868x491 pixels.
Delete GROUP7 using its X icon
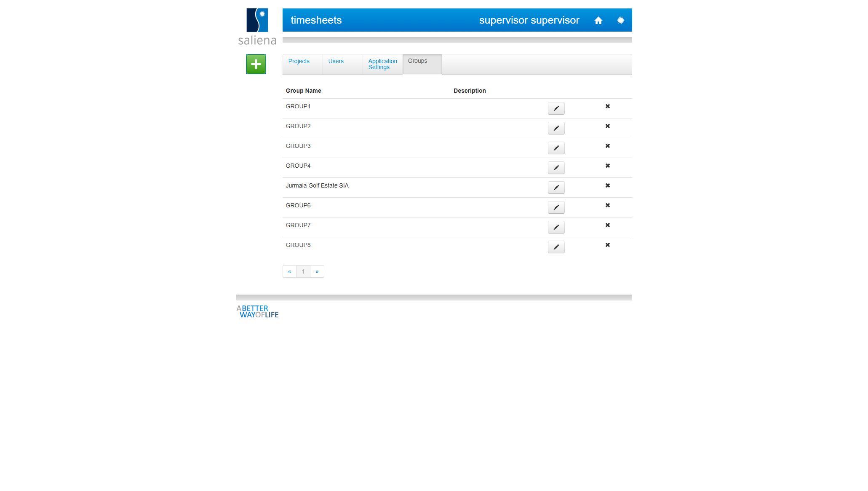click(x=607, y=225)
